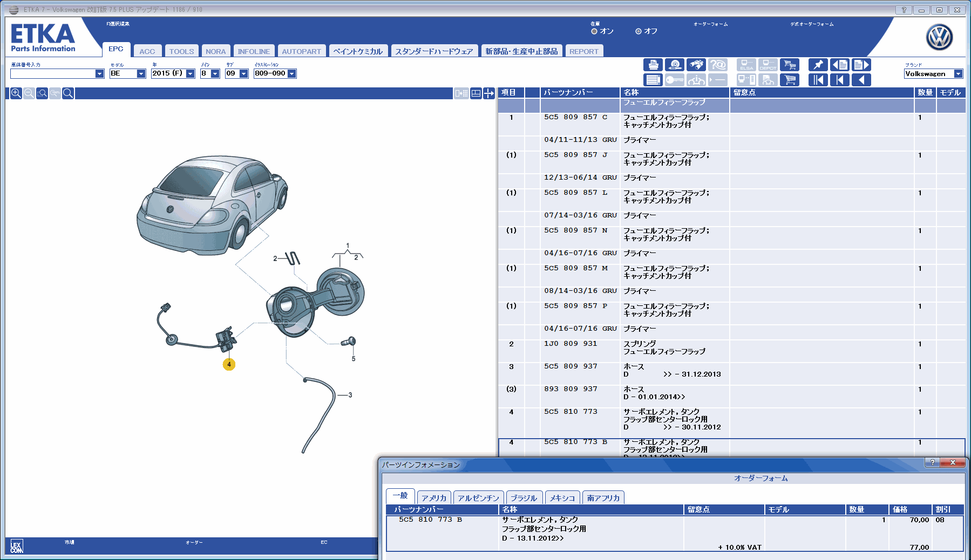The image size is (971, 560).
Task: Click the plain left arrow icon
Action: click(861, 80)
